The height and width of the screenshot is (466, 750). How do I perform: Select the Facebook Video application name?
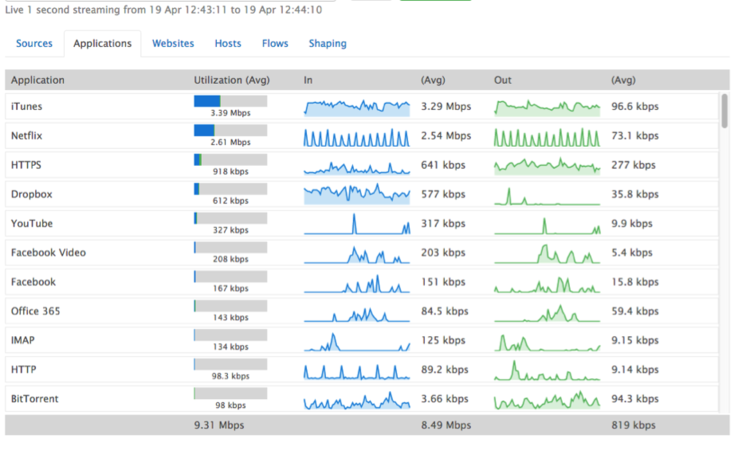click(x=48, y=253)
